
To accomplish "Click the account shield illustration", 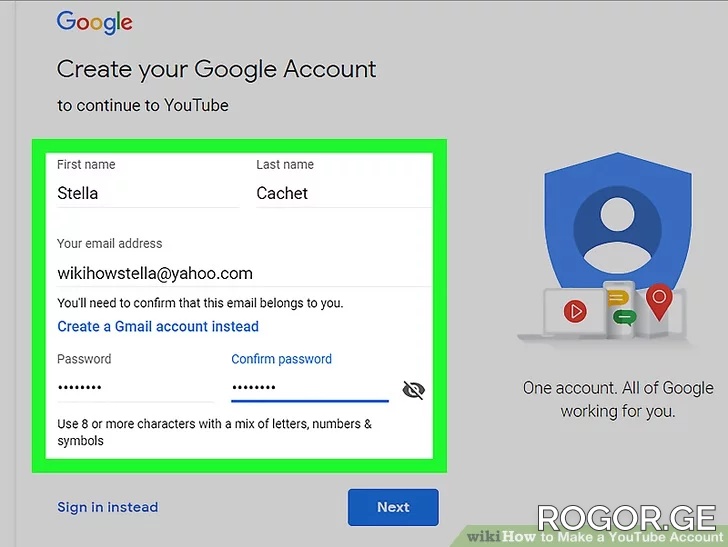I will click(x=618, y=221).
